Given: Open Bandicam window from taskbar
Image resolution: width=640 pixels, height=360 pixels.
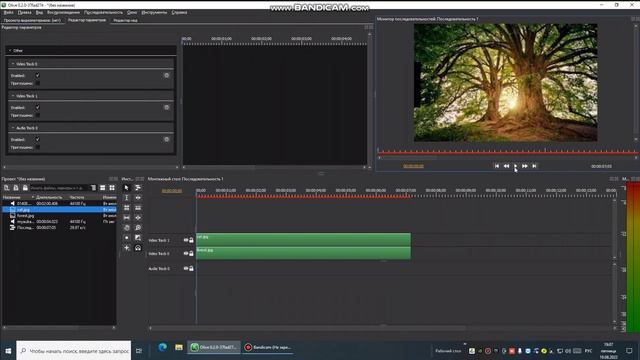Looking at the screenshot, I should pyautogui.click(x=268, y=347).
